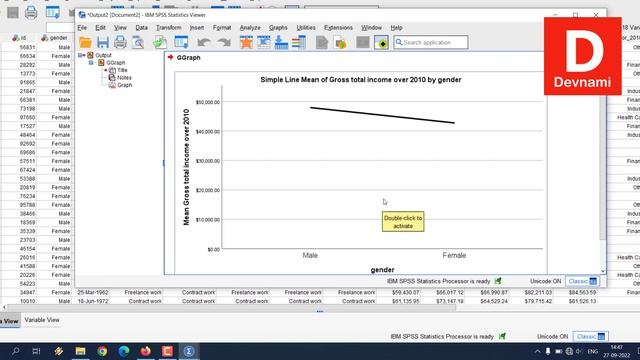This screenshot has height=360, width=640.
Task: Click Classic button in Data Editor status bar
Action: tap(591, 337)
